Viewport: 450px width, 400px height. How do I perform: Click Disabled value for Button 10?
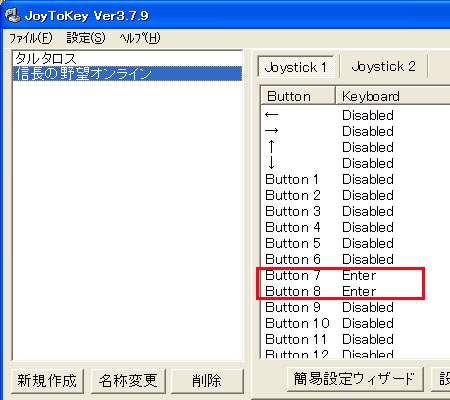point(368,323)
